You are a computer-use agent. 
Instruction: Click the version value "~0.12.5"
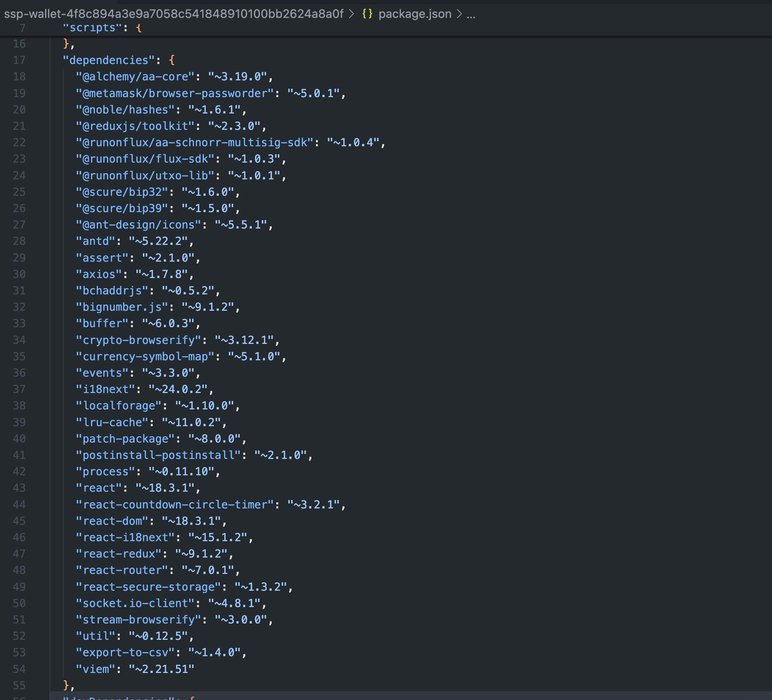158,636
